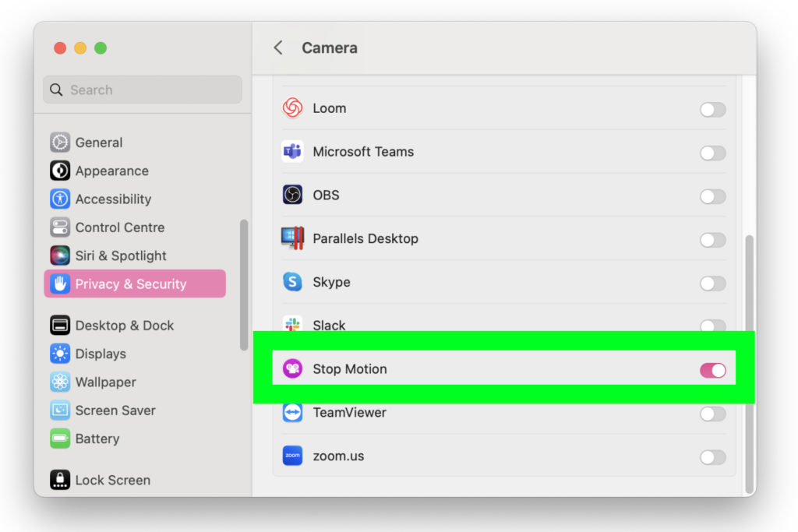The image size is (798, 532).
Task: Click the Microsoft Teams app icon
Action: (291, 152)
